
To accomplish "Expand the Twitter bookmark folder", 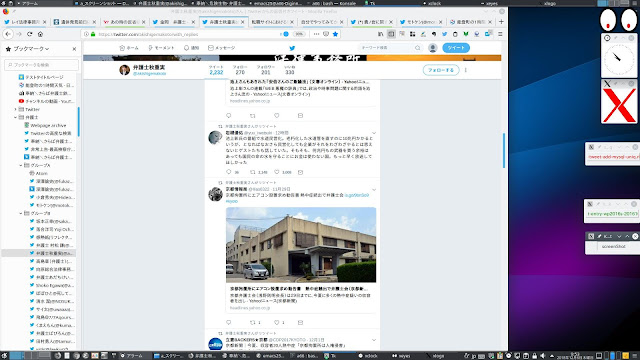I will pyautogui.click(x=16, y=109).
